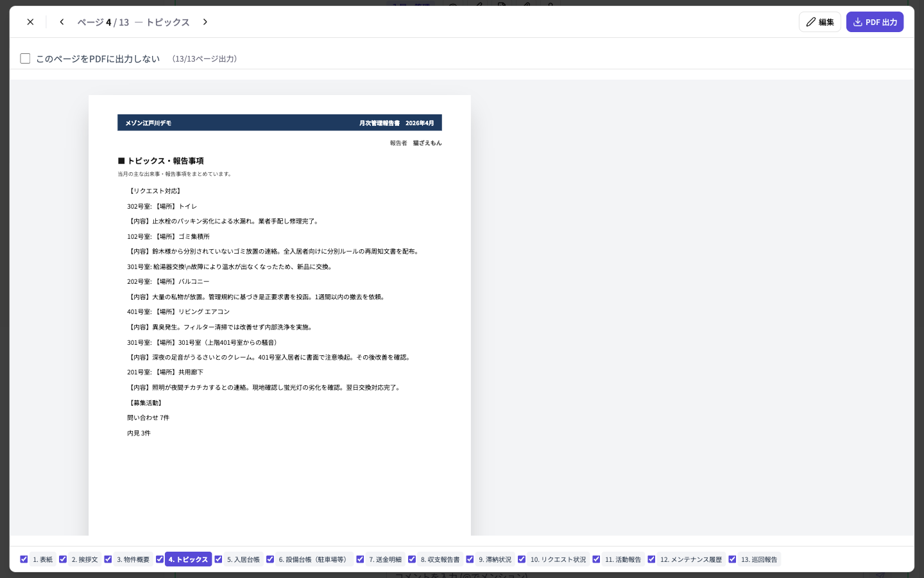Click the 【リクエスト対応】 line in preview

(x=155, y=191)
